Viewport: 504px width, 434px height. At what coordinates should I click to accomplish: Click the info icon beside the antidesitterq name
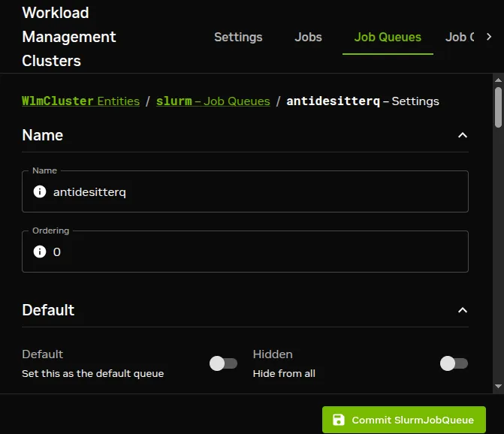point(40,191)
